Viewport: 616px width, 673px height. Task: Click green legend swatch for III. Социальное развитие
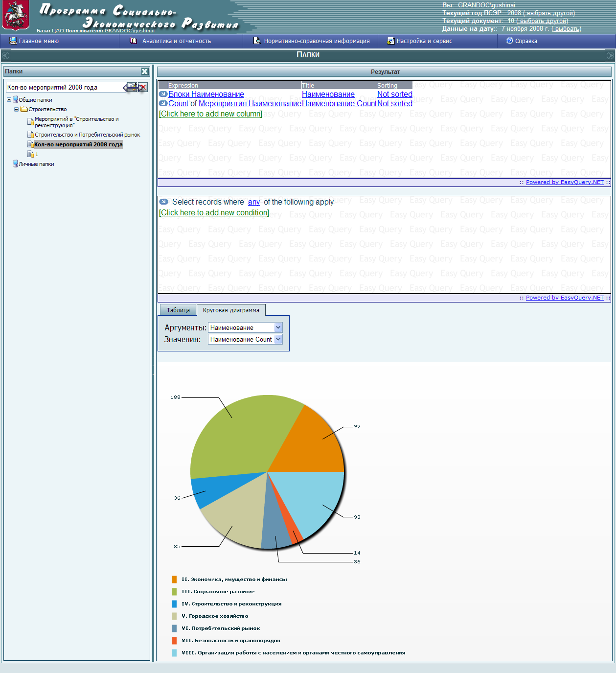pyautogui.click(x=174, y=592)
